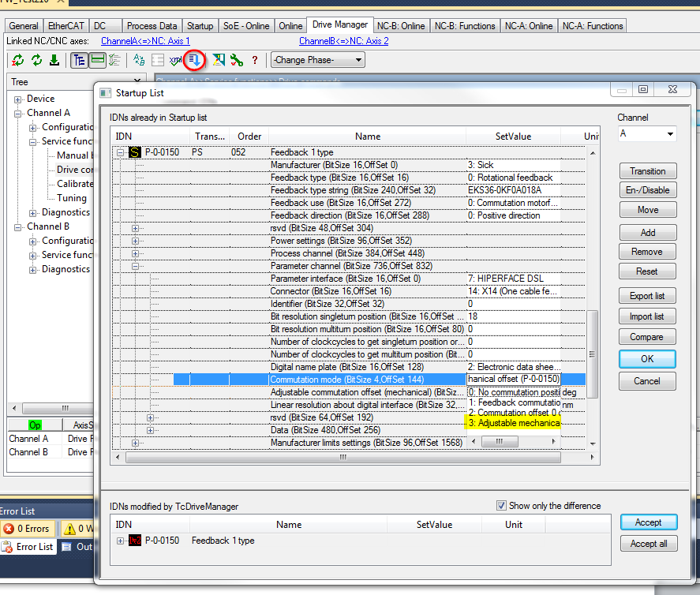Choose option 1: Feedback commutation
700x595 pixels.
514,402
